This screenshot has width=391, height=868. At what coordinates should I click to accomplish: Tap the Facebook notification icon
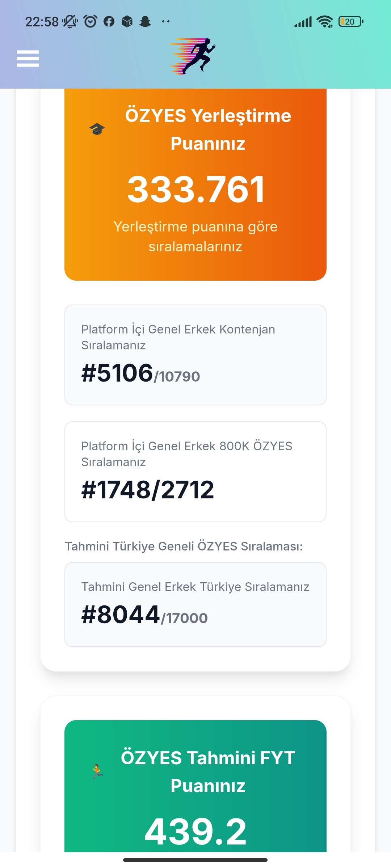[x=109, y=22]
